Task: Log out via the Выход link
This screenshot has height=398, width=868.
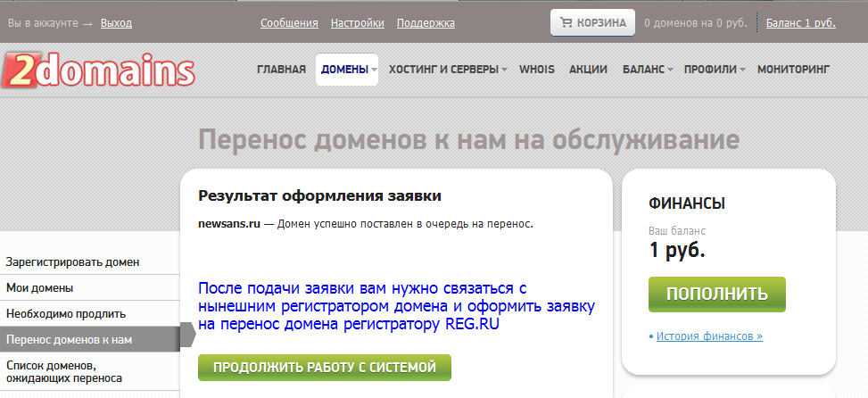Action: (x=116, y=22)
